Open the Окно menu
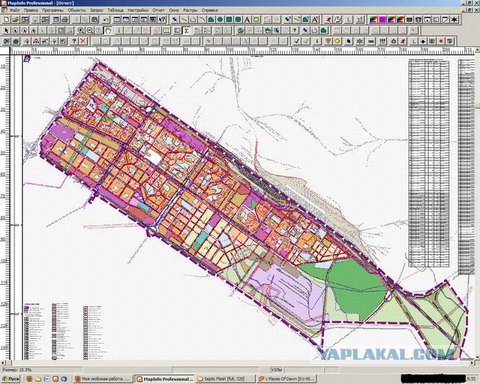The height and width of the screenshot is (384, 480). (174, 10)
